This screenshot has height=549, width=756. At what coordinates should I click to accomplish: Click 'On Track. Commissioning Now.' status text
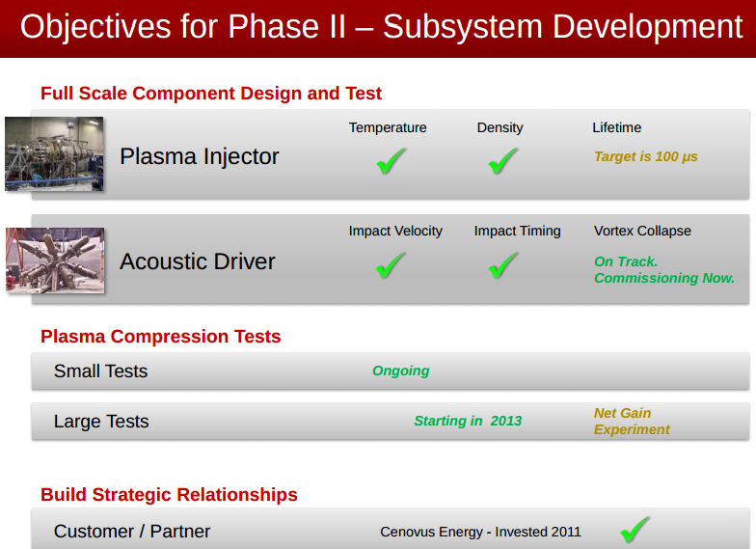[663, 270]
